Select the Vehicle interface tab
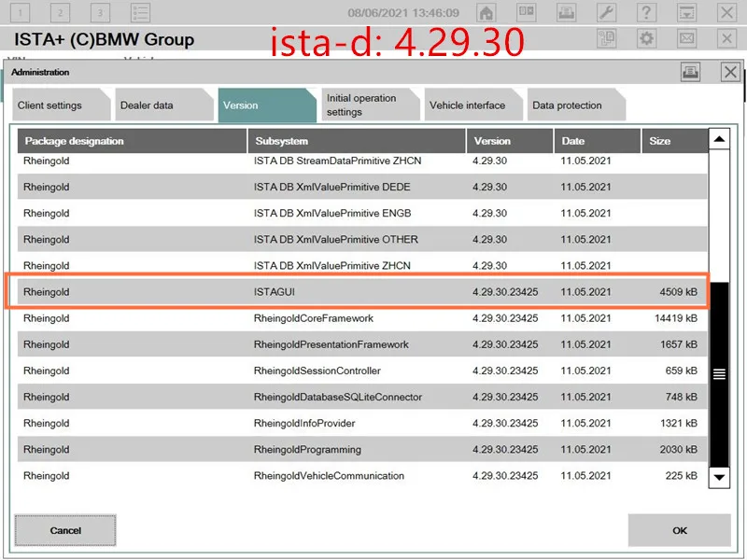 pyautogui.click(x=473, y=105)
